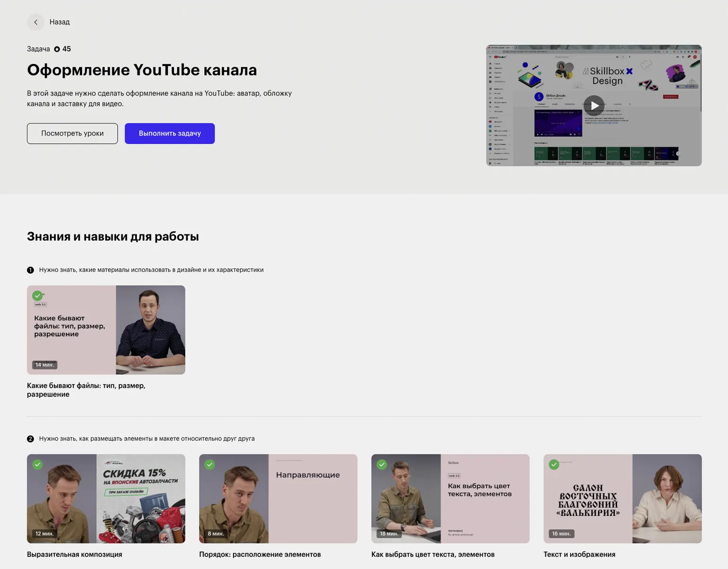The height and width of the screenshot is (569, 728).
Task: Open the 'Направляющие' lesson thumbnail
Action: pyautogui.click(x=278, y=499)
